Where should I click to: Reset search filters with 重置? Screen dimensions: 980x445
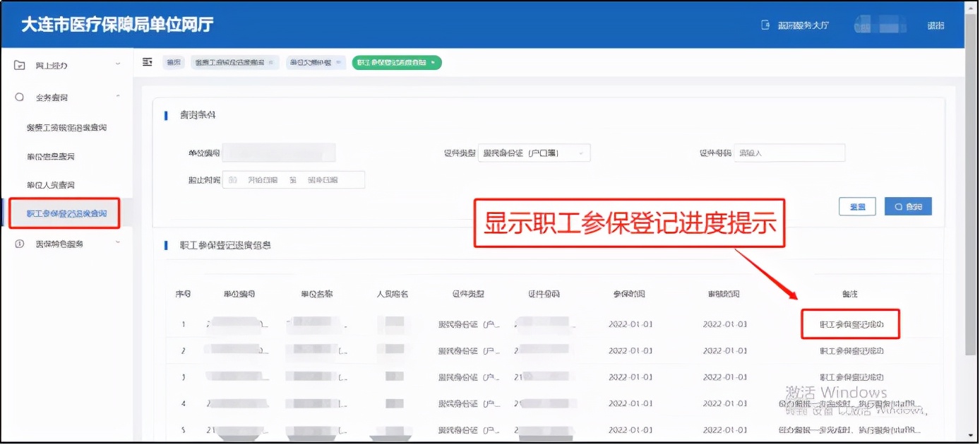click(x=856, y=206)
